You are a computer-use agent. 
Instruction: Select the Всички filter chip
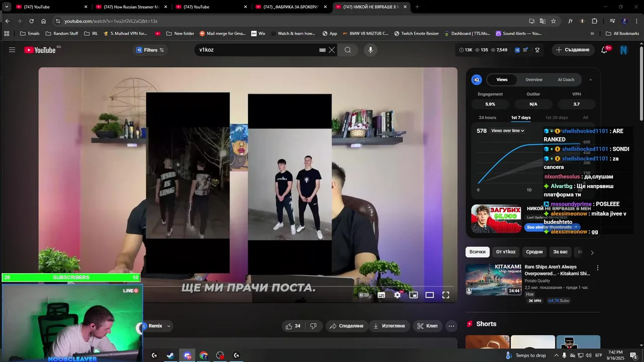pyautogui.click(x=477, y=252)
